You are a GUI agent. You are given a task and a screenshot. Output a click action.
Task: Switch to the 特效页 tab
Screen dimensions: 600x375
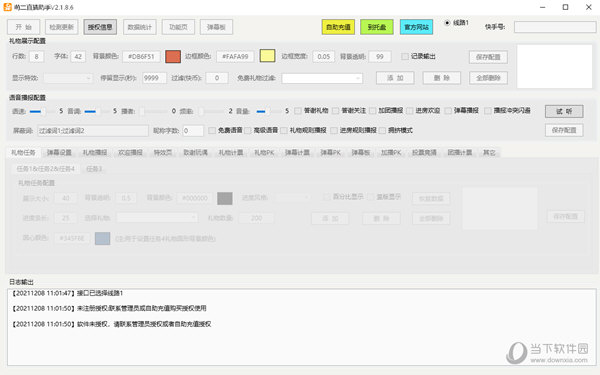(163, 153)
